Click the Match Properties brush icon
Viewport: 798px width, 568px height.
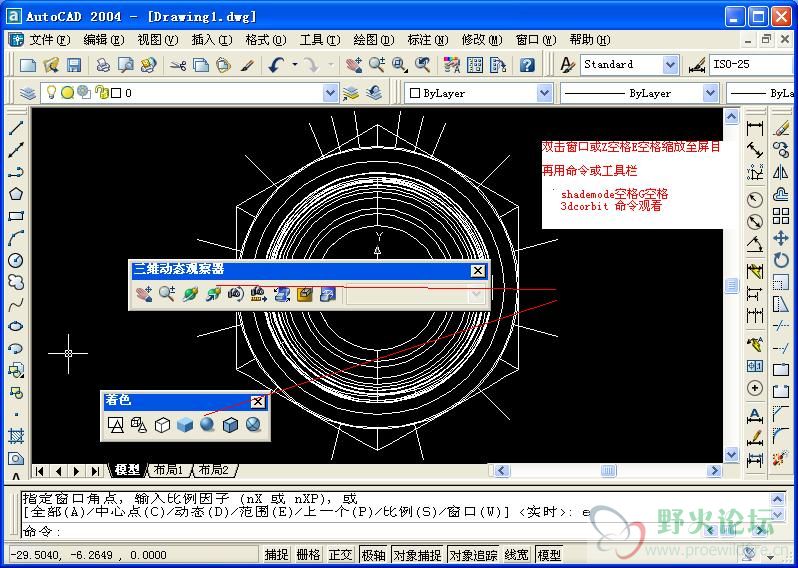(x=247, y=65)
